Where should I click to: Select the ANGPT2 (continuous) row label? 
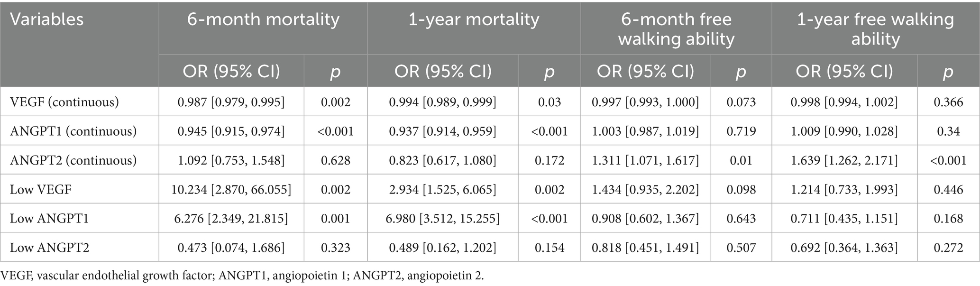point(73,160)
